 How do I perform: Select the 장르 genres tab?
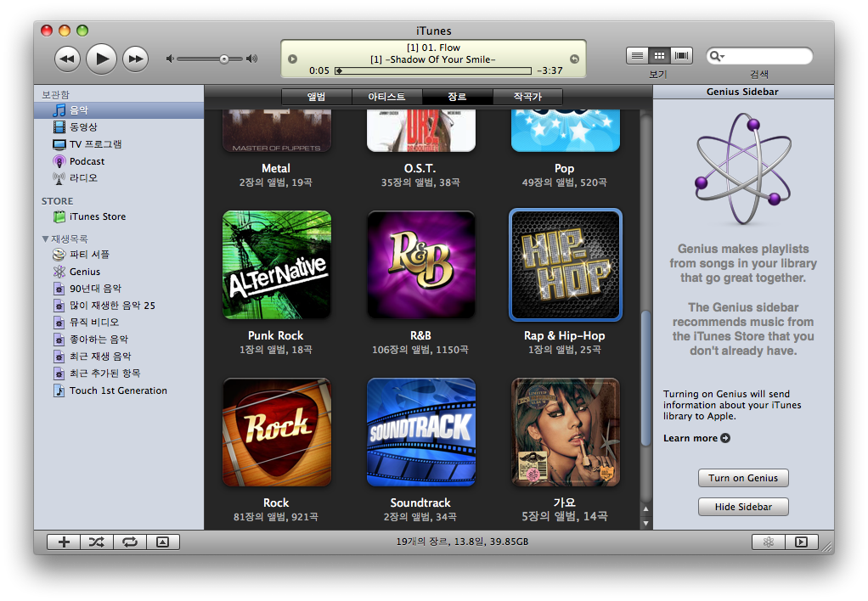pos(457,97)
